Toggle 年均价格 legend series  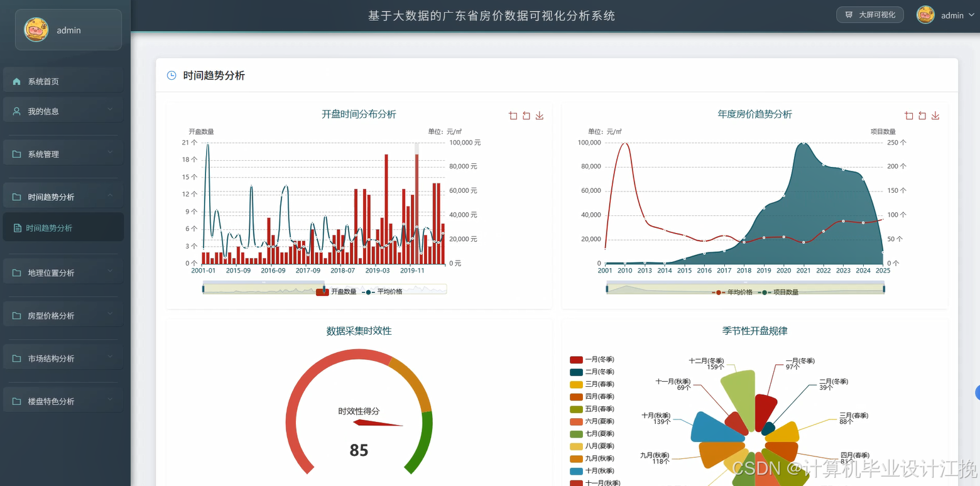click(x=732, y=293)
